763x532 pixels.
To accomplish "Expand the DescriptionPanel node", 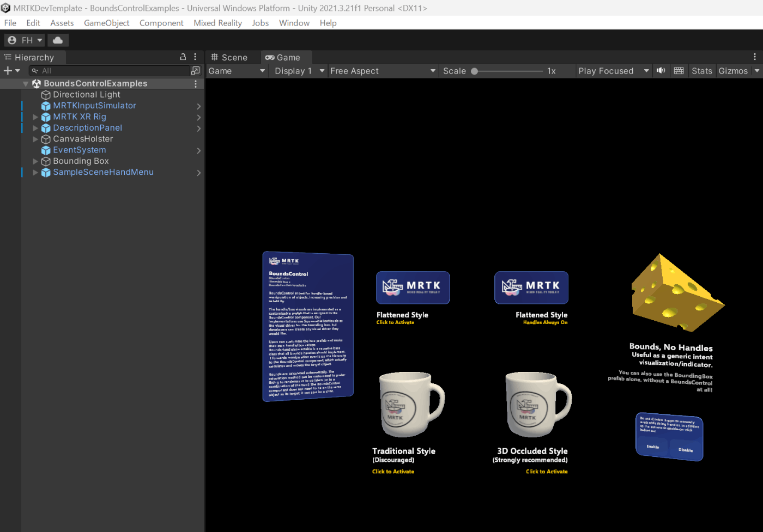I will point(35,128).
